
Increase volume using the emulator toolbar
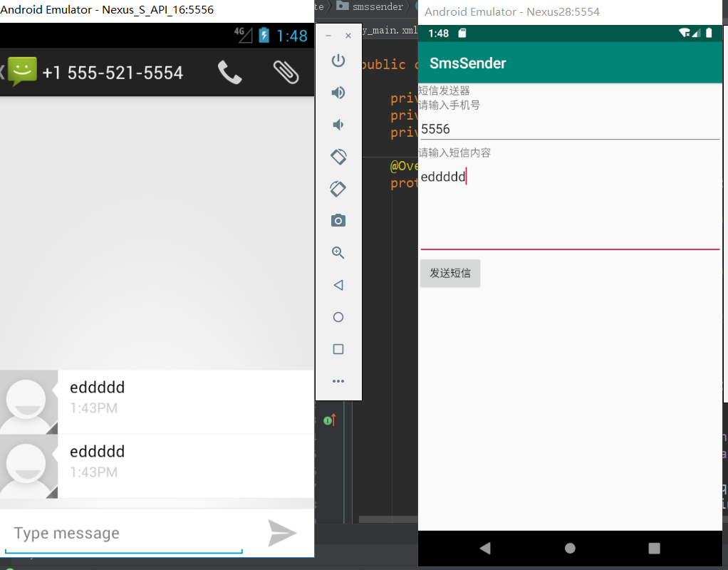point(338,93)
